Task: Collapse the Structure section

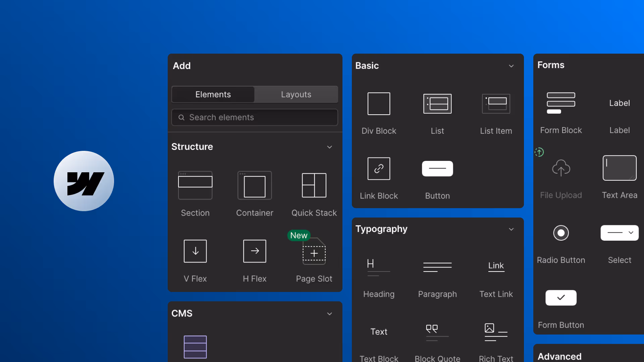Action: 329,147
